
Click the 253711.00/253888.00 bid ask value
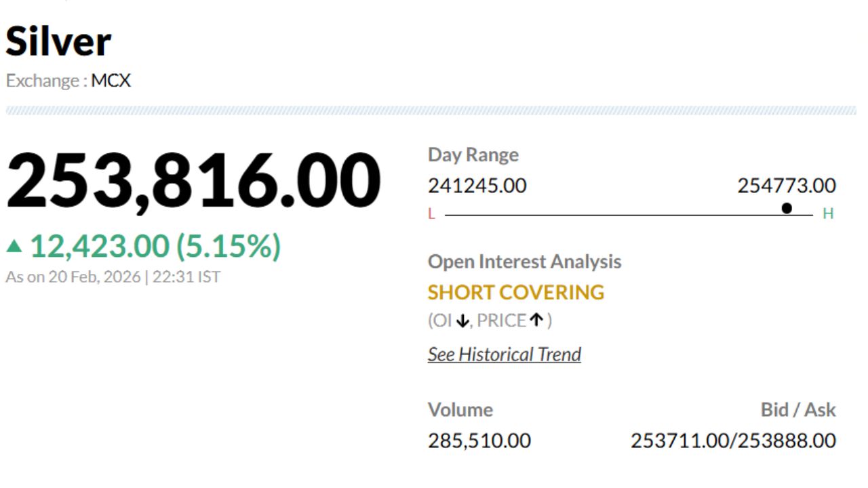click(733, 441)
